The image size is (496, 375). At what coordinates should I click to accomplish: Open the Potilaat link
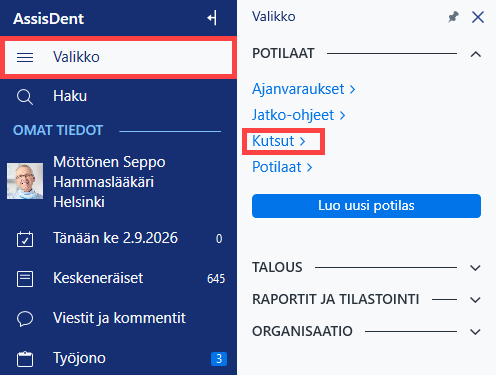click(282, 167)
